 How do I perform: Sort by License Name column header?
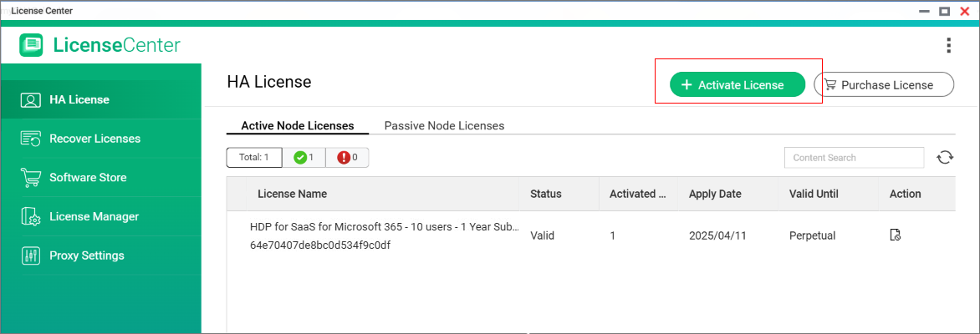[x=292, y=194]
